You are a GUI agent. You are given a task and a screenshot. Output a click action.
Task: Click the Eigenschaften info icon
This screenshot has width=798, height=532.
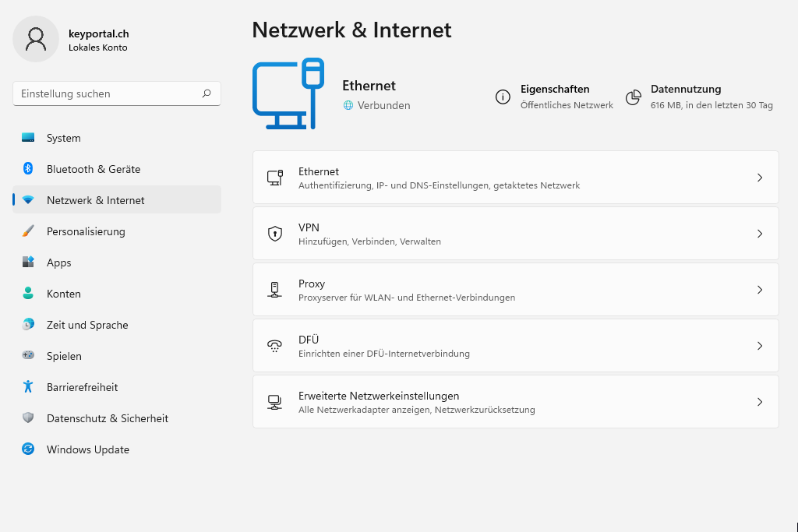pyautogui.click(x=503, y=97)
